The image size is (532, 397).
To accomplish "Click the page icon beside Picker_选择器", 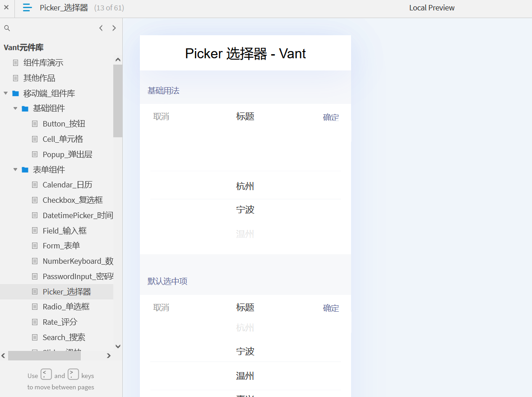I will click(35, 292).
